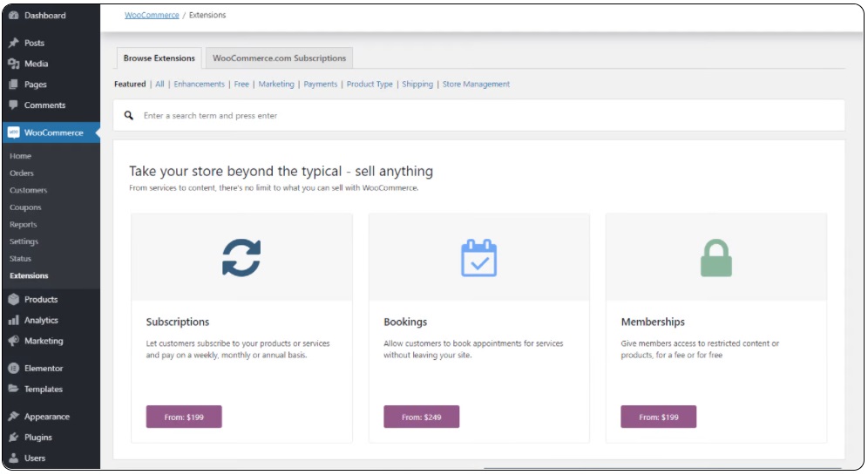Click the Subscriptions refresh arrows icon
Viewport: 868px width, 475px height.
(241, 257)
